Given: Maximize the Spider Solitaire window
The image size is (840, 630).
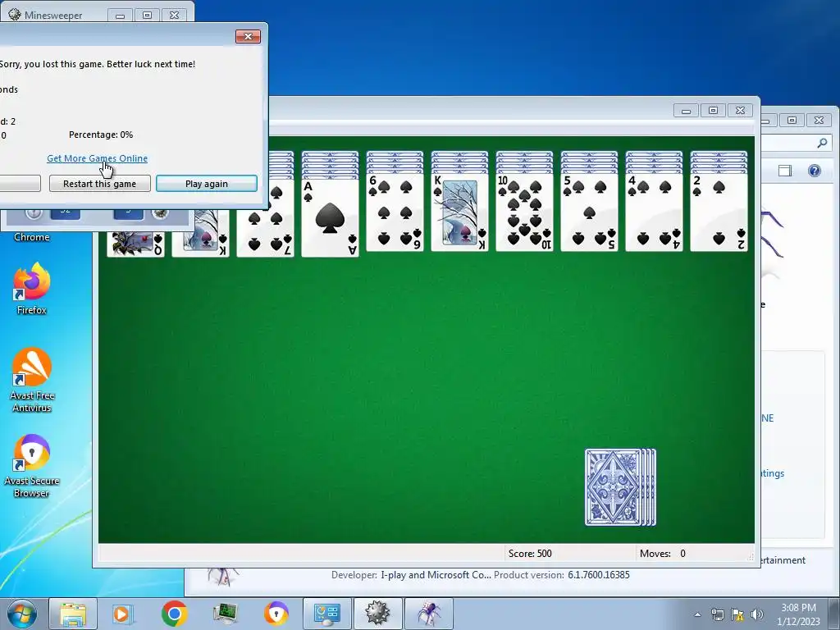Looking at the screenshot, I should [713, 111].
